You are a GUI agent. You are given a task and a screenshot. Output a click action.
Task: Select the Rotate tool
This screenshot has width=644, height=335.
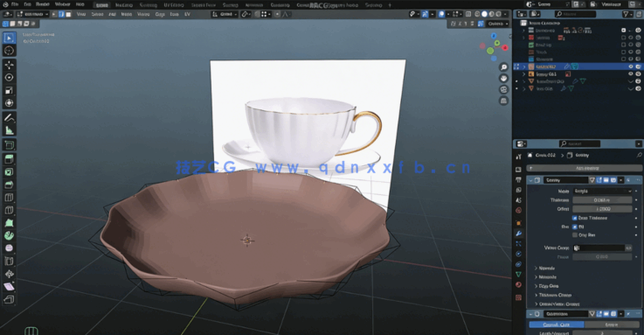click(9, 77)
